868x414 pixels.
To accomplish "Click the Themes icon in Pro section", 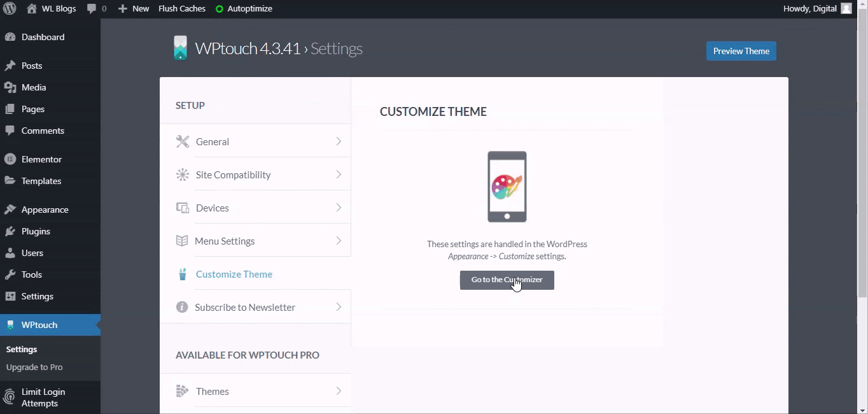I will click(183, 391).
